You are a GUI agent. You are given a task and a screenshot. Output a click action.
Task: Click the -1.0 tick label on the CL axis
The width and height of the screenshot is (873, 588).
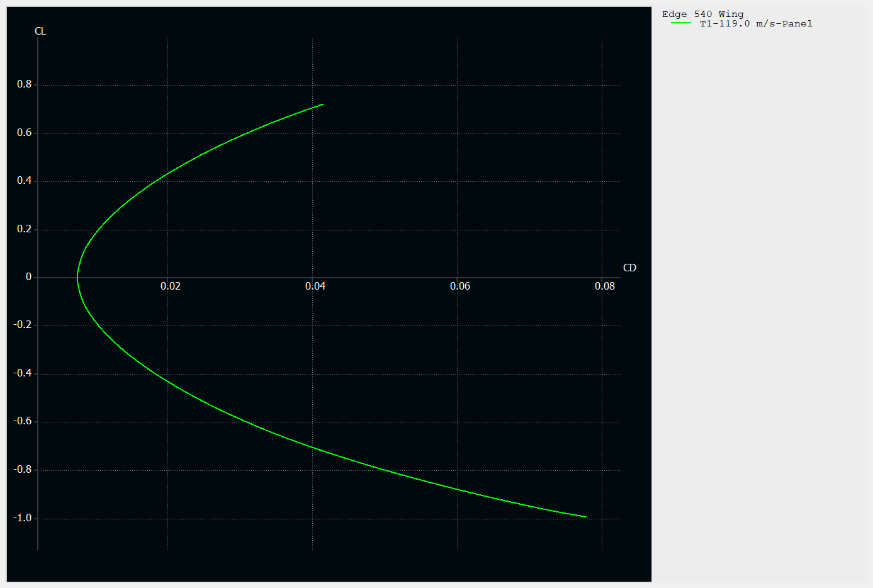click(23, 517)
